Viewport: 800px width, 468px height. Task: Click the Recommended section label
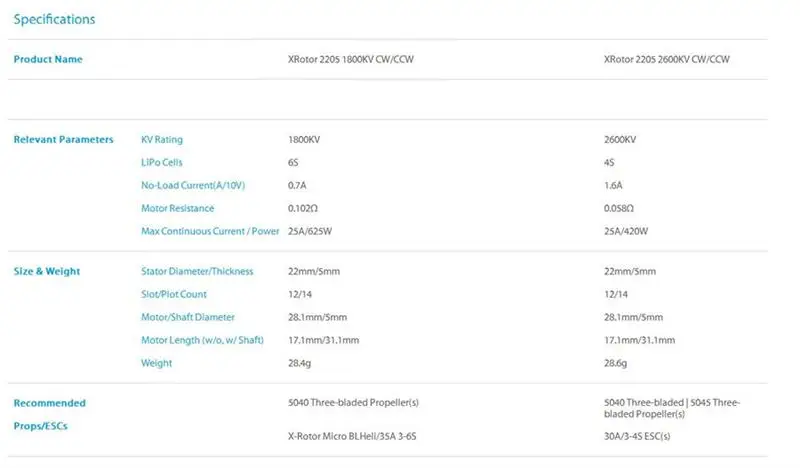pyautogui.click(x=49, y=403)
